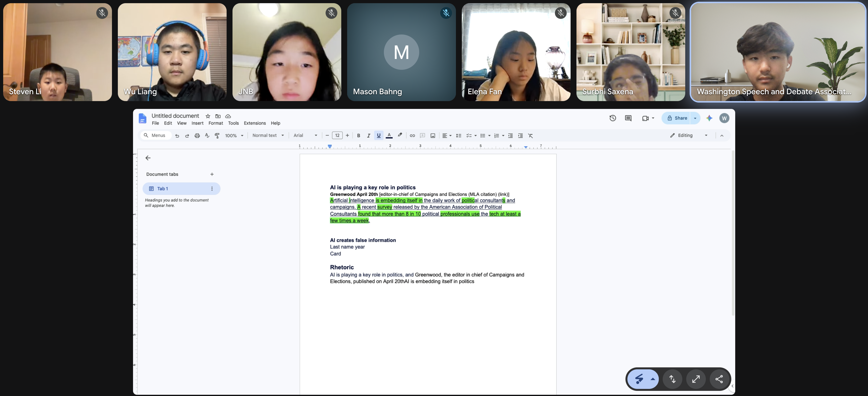Screen dimensions: 868x396
Task: Toggle Surbhi Saxena's muted microphone
Action: (x=675, y=13)
